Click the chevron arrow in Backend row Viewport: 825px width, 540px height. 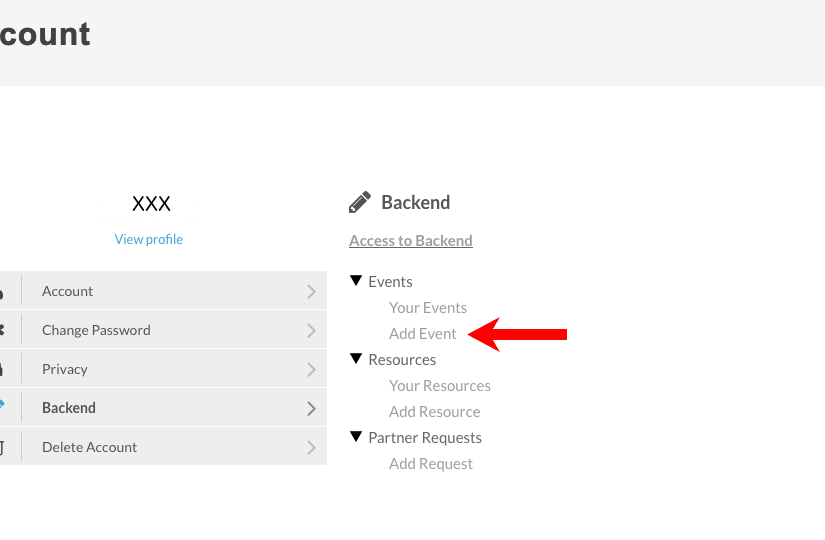coord(311,409)
